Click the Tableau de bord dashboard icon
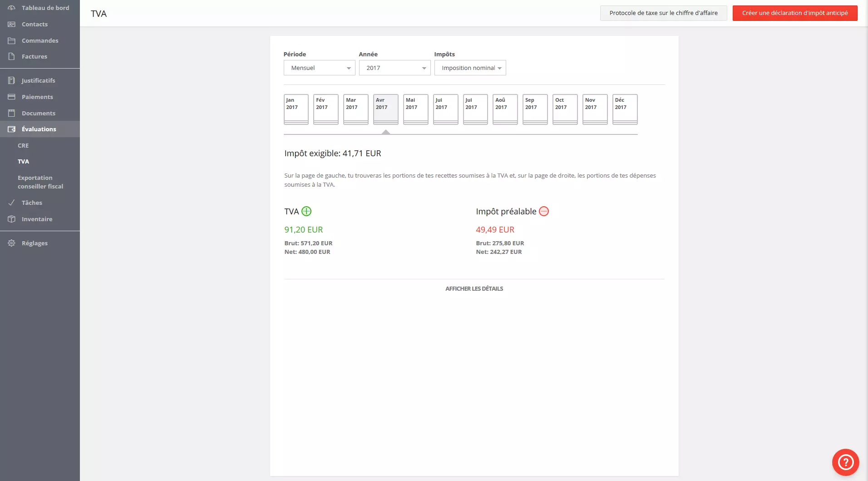This screenshot has width=868, height=481. click(x=12, y=8)
